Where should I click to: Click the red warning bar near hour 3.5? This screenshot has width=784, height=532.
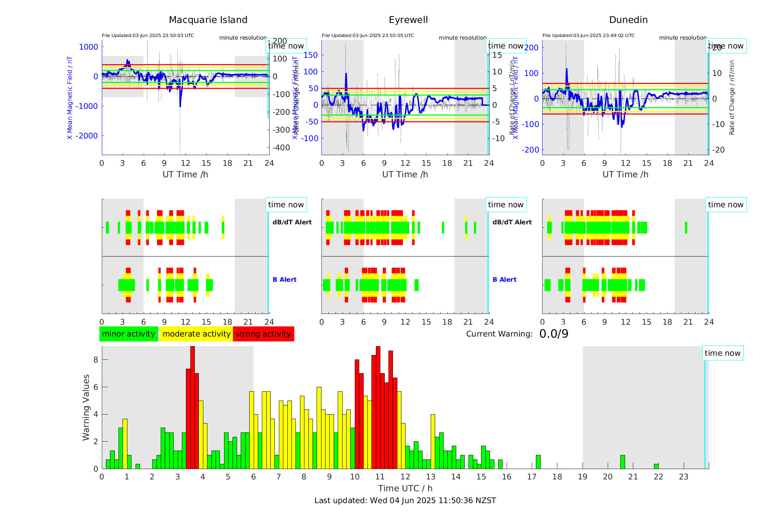pyautogui.click(x=193, y=407)
